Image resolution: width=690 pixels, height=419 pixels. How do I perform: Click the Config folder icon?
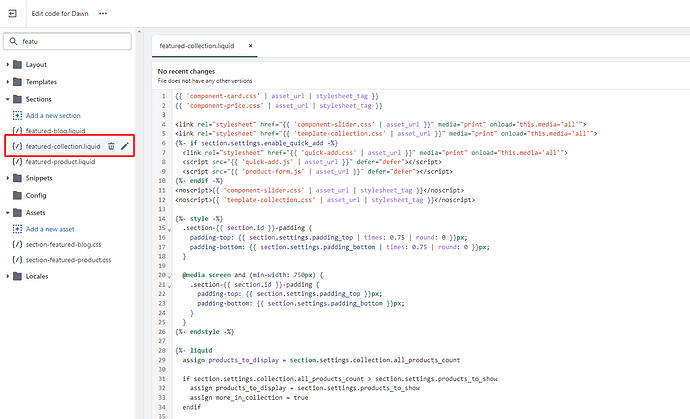click(x=17, y=195)
